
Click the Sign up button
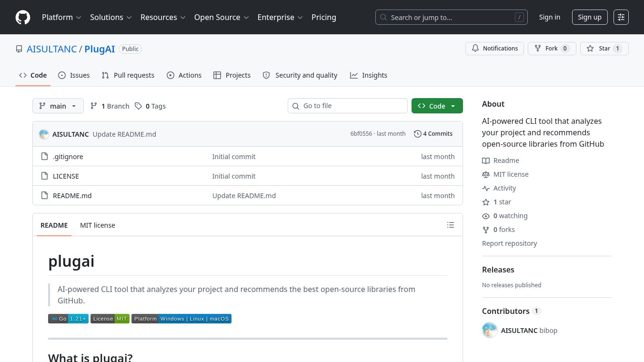[590, 17]
